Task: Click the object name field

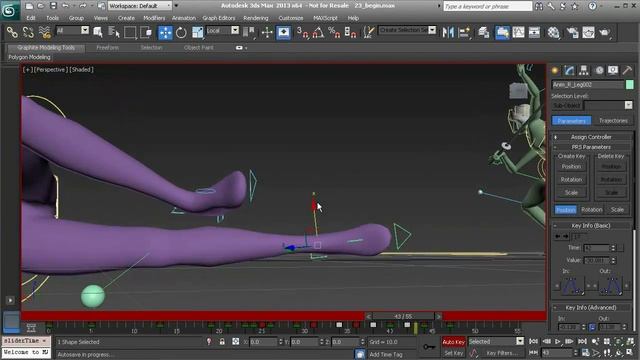Action: (x=588, y=84)
